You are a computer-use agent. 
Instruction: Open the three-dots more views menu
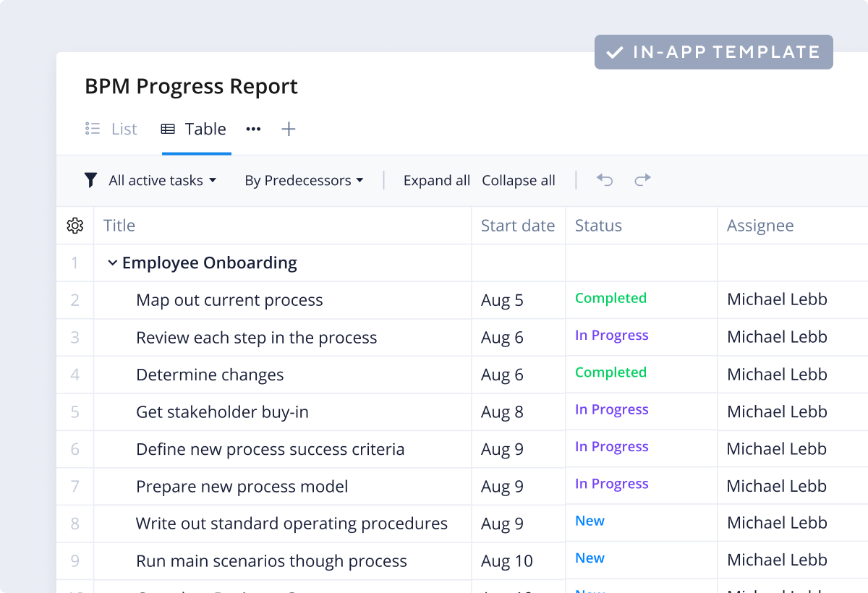[253, 129]
